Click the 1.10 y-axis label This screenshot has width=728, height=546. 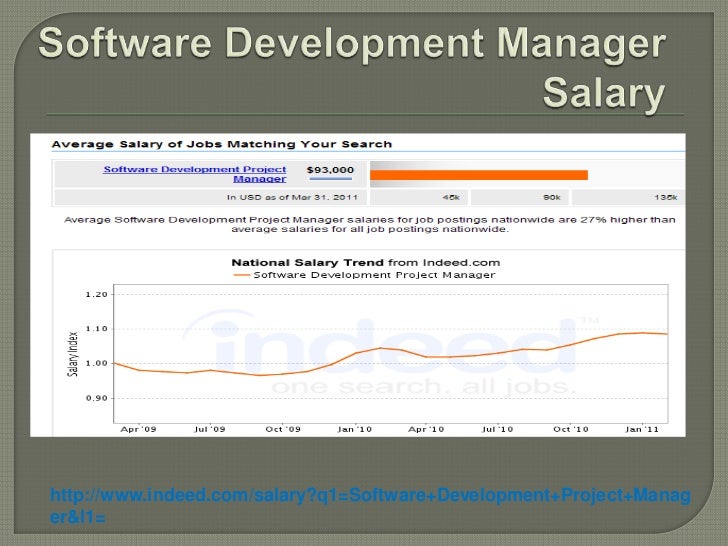point(97,329)
